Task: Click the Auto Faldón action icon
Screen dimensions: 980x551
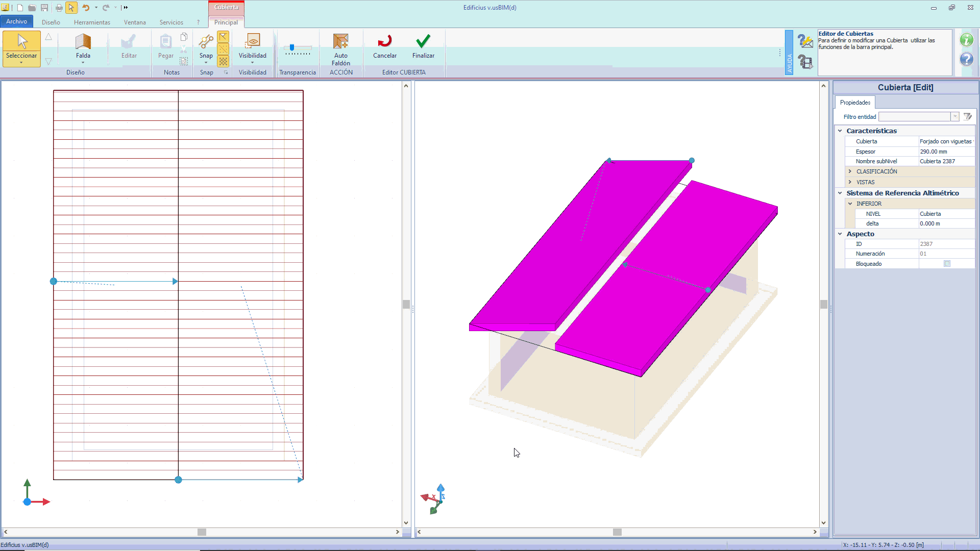Action: (340, 42)
